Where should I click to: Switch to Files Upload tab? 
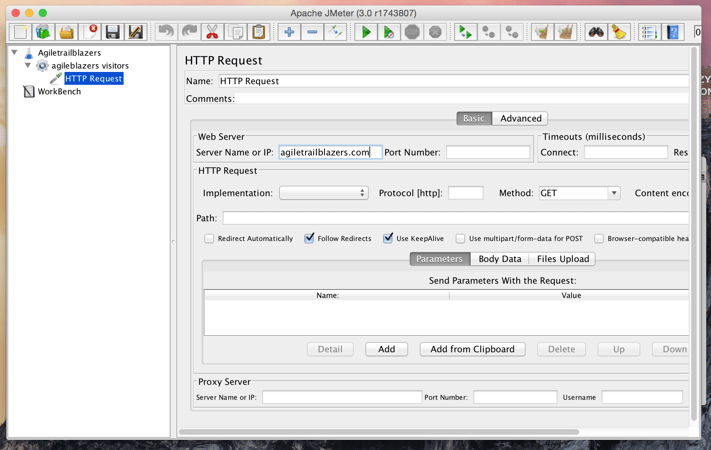tap(563, 259)
